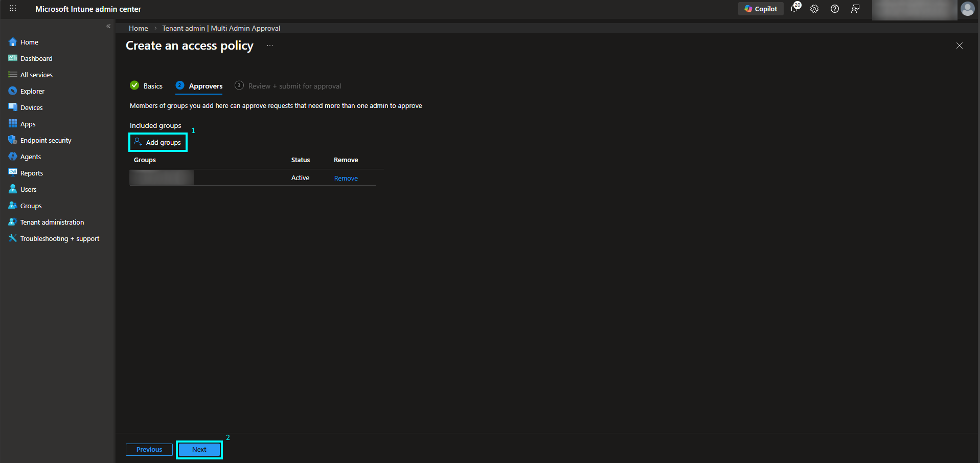The width and height of the screenshot is (980, 463).
Task: Open the Home sidebar label
Action: pyautogui.click(x=29, y=42)
